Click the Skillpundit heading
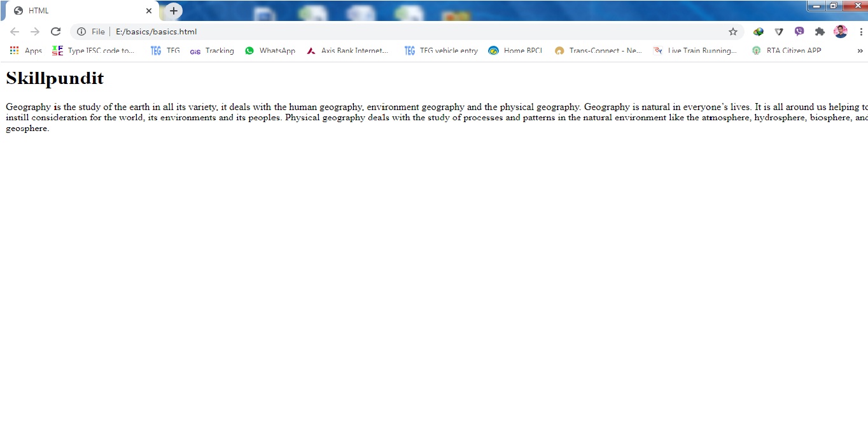Screen dimensions: 868x430 click(55, 78)
